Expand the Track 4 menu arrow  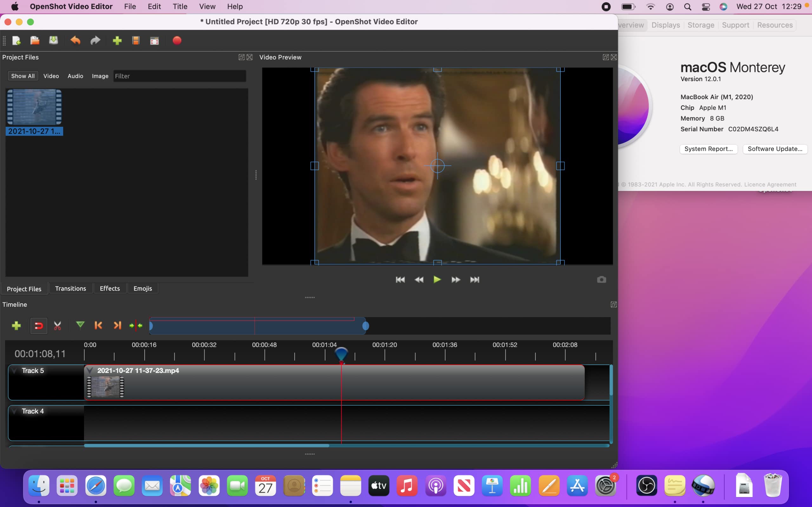click(x=14, y=411)
